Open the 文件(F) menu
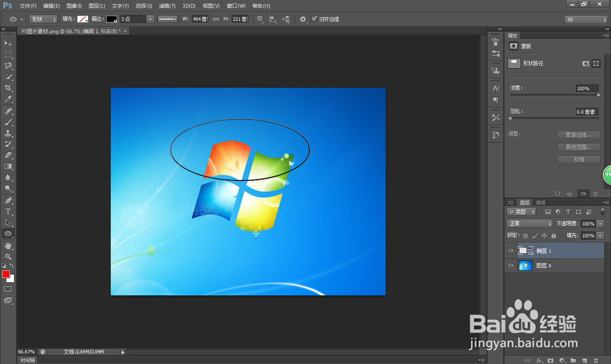Image resolution: width=611 pixels, height=364 pixels. pos(28,6)
